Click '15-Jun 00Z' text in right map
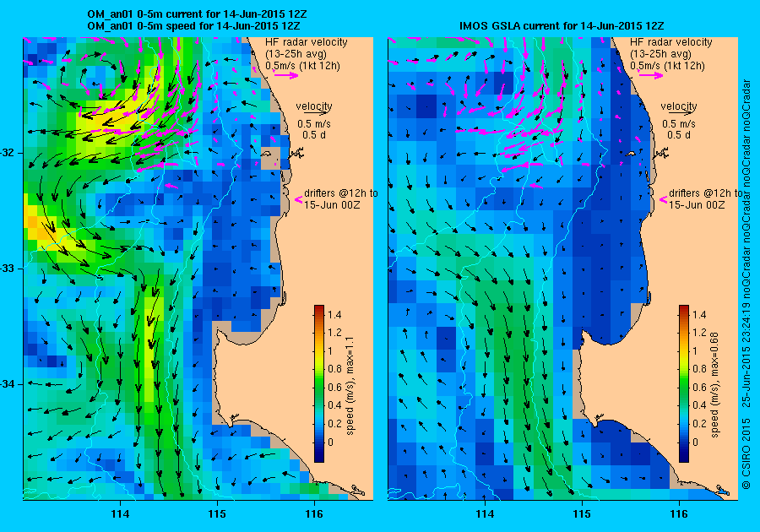 (x=697, y=204)
